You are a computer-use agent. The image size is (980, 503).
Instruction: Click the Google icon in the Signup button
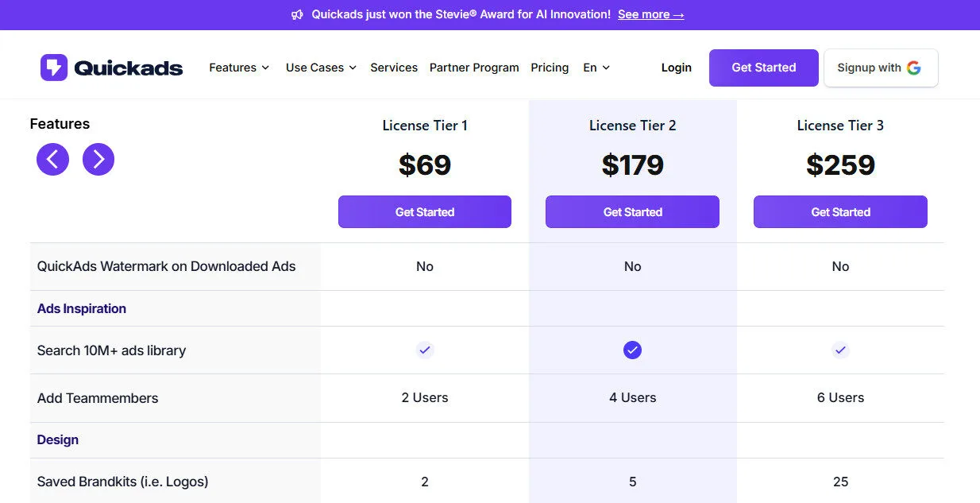pyautogui.click(x=915, y=68)
